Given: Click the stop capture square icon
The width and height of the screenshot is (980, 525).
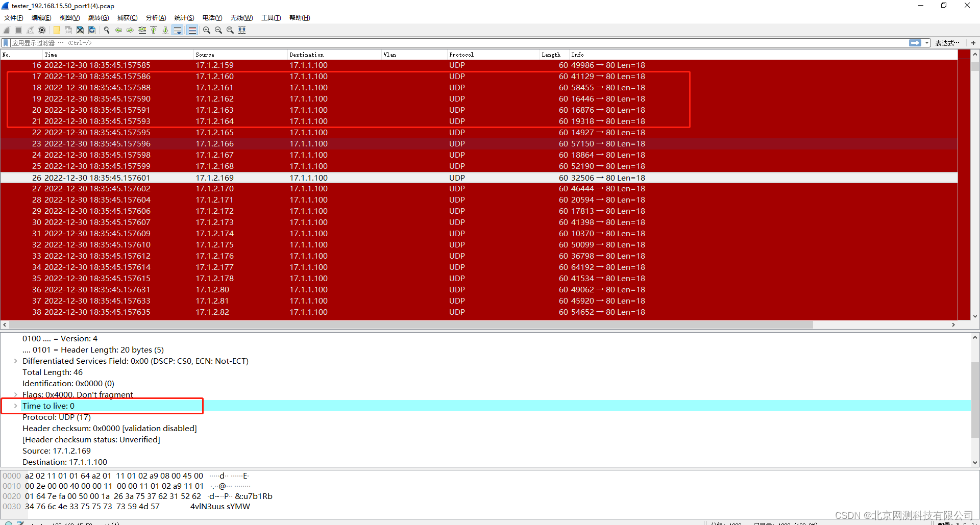Looking at the screenshot, I should 18,30.
